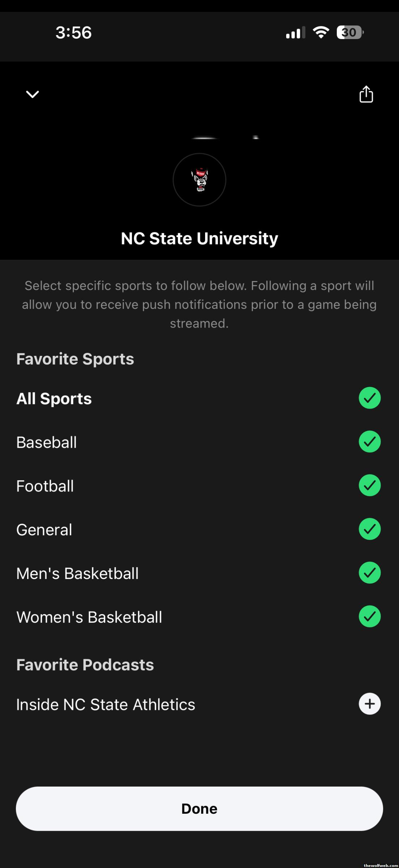The image size is (399, 868).
Task: Tap the share icon at top right
Action: click(366, 94)
